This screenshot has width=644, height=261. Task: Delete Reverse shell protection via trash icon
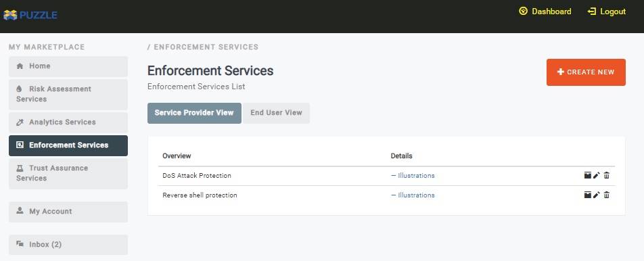coord(607,195)
